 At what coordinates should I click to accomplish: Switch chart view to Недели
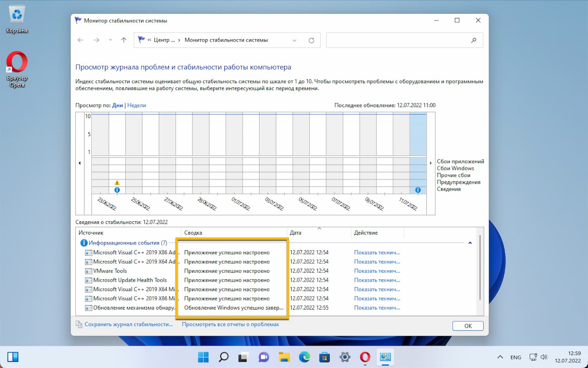tap(136, 105)
